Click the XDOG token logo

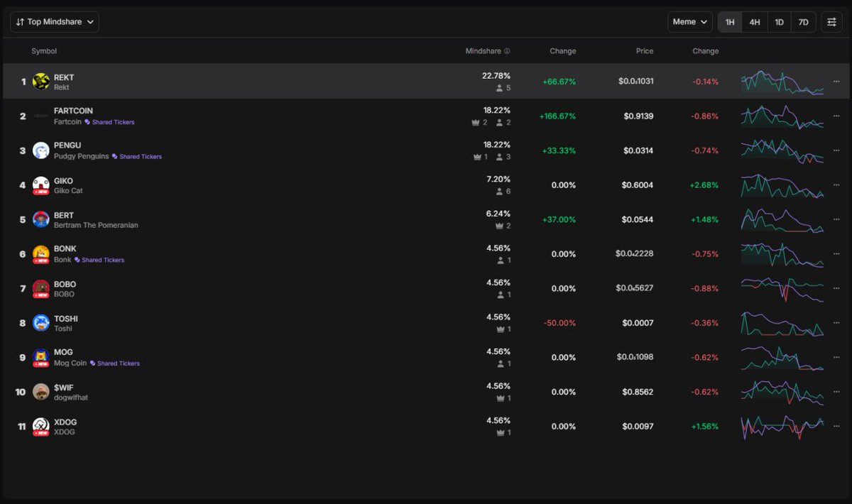coord(41,426)
